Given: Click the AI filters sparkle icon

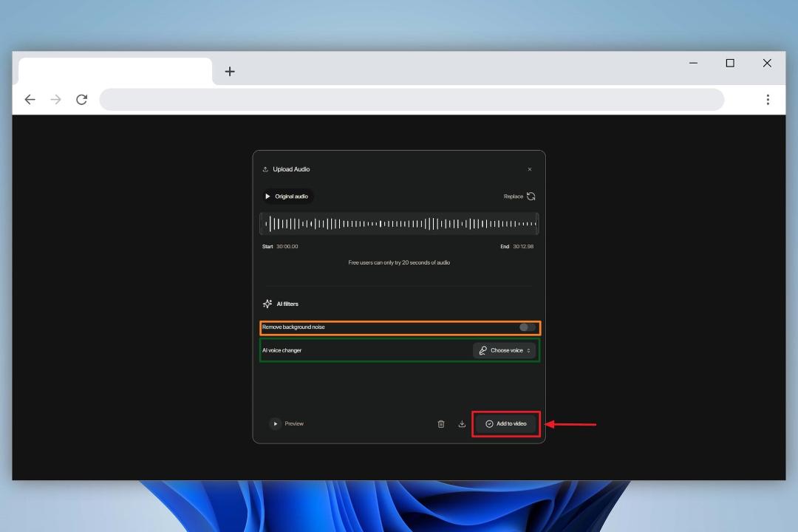Looking at the screenshot, I should 267,304.
